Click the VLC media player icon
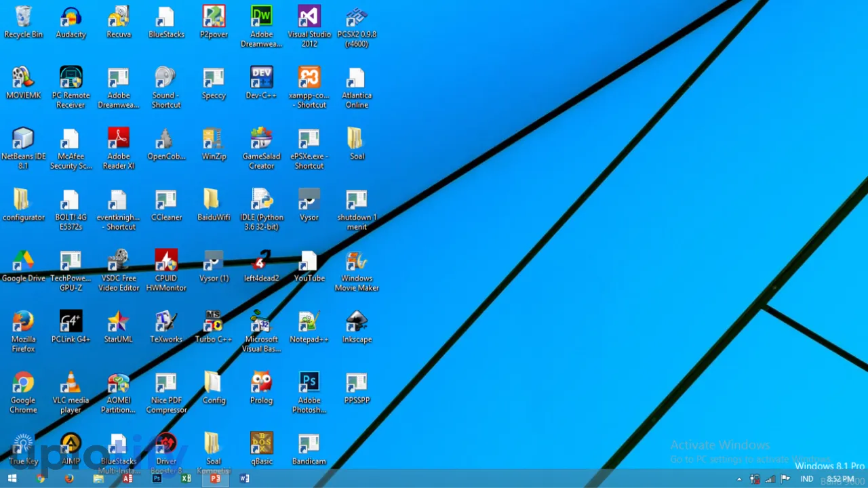Viewport: 868px width, 488px height. coord(71,393)
